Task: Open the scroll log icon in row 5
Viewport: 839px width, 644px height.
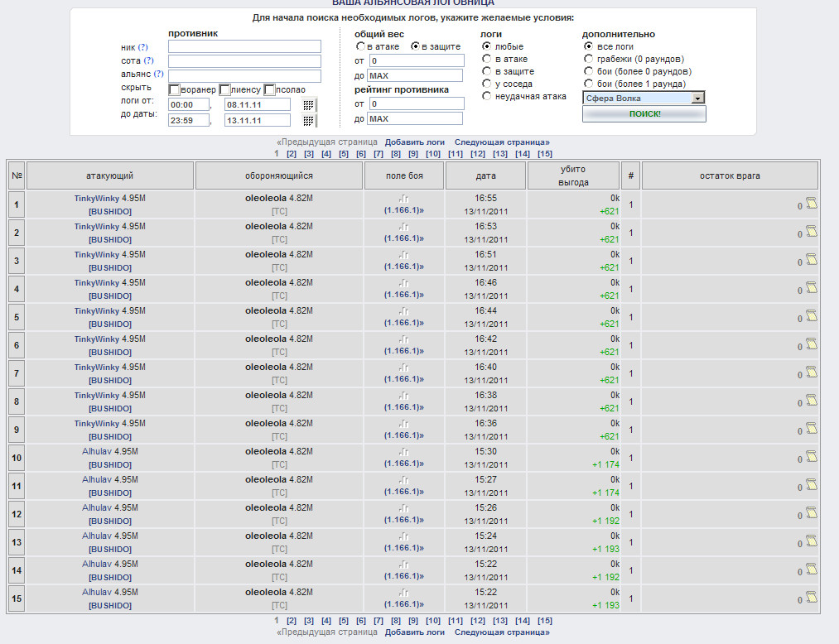Action: pyautogui.click(x=812, y=317)
